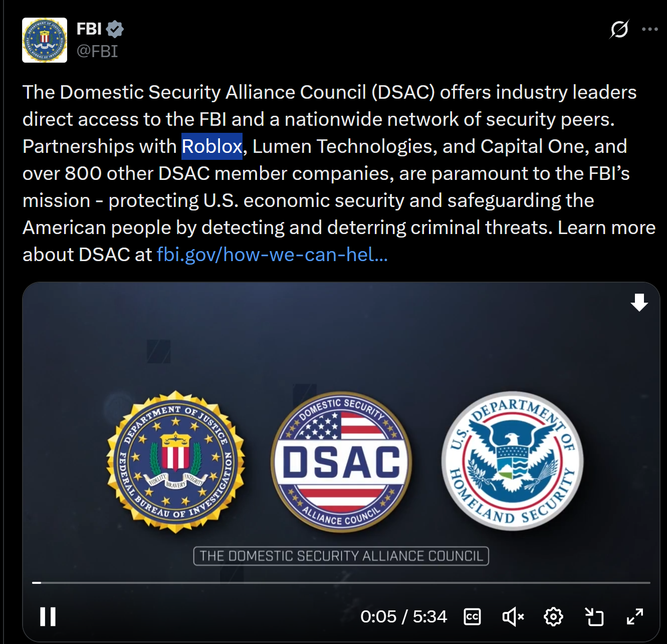Open the FBI profile avatar
Screen dimensions: 667x644
45,40
